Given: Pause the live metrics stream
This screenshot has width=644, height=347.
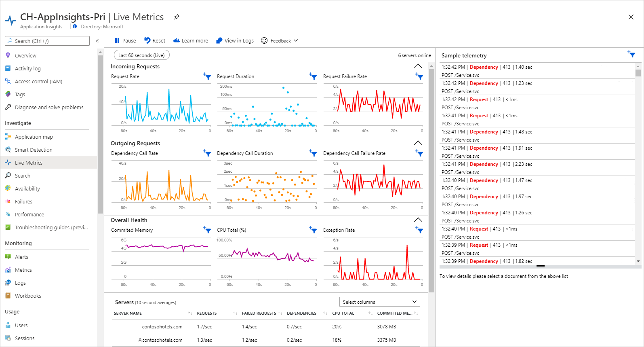Looking at the screenshot, I should click(125, 40).
